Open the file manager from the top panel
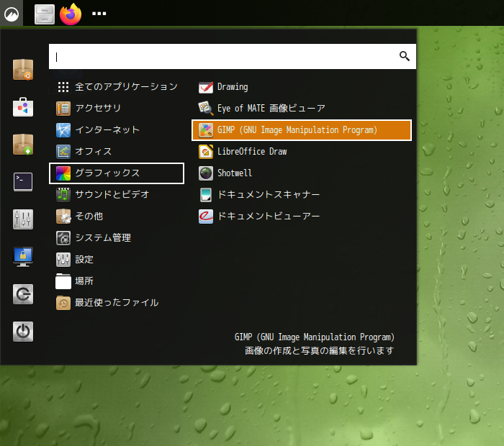 45,14
